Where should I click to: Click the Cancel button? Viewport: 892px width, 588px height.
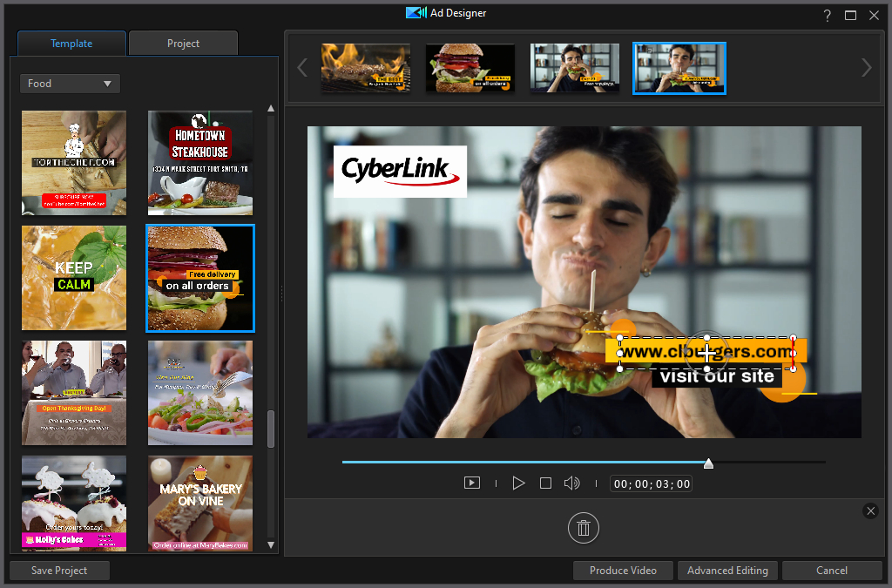click(x=832, y=571)
